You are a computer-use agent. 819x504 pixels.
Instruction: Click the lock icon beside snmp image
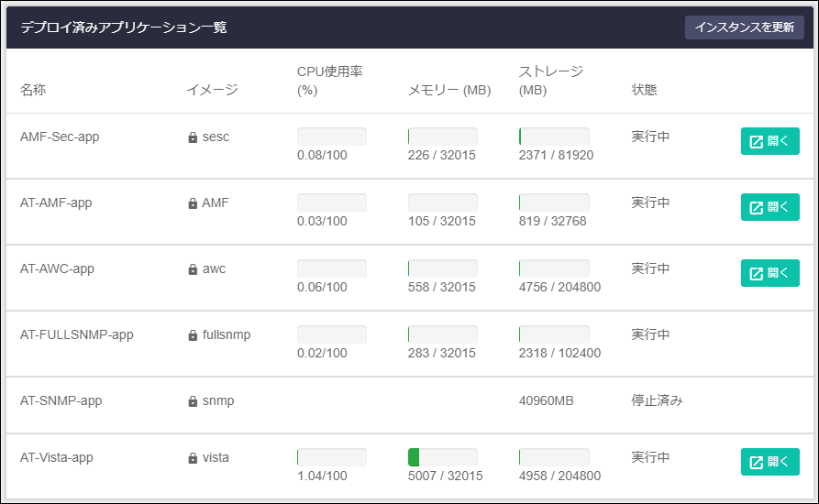193,401
